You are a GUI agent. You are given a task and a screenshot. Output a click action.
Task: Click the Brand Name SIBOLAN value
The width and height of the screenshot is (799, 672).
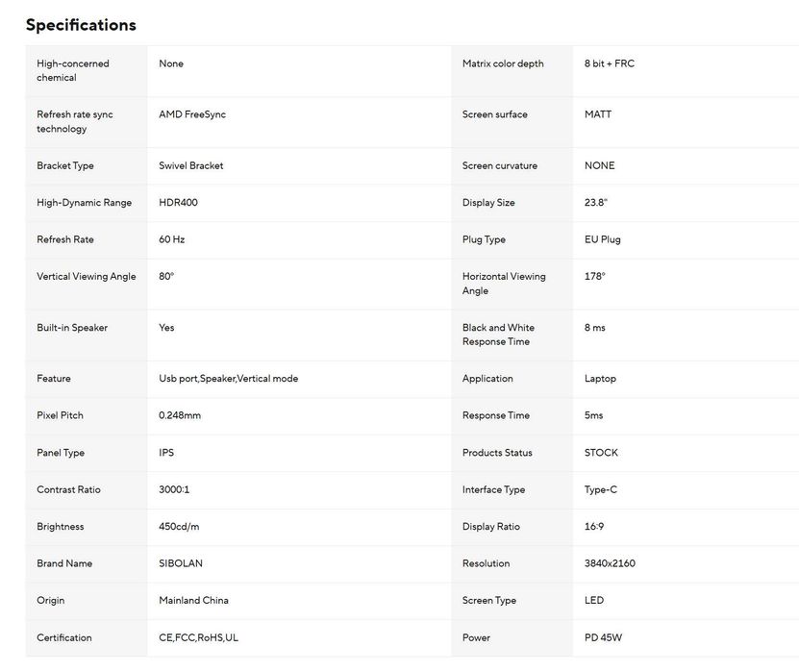tap(181, 563)
